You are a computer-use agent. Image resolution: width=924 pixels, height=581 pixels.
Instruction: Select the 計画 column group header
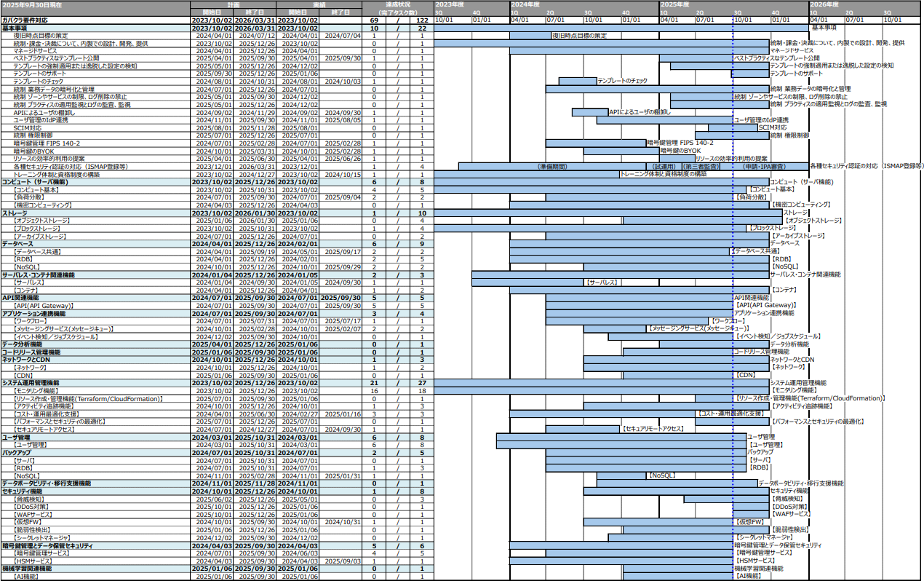pyautogui.click(x=234, y=4)
